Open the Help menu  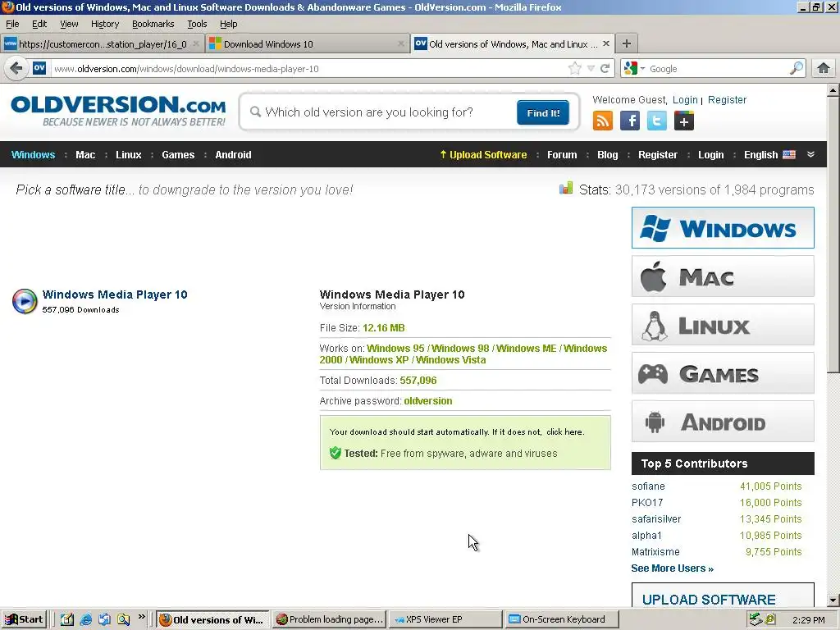228,24
